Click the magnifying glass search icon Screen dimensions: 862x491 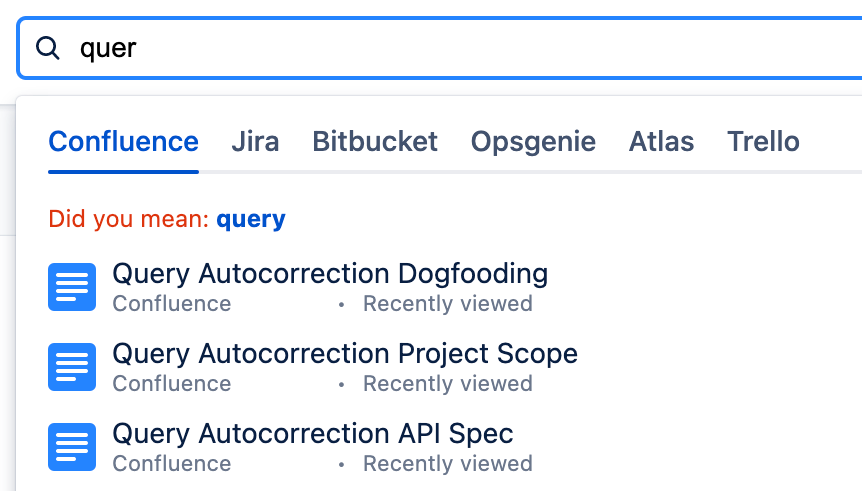(x=48, y=48)
